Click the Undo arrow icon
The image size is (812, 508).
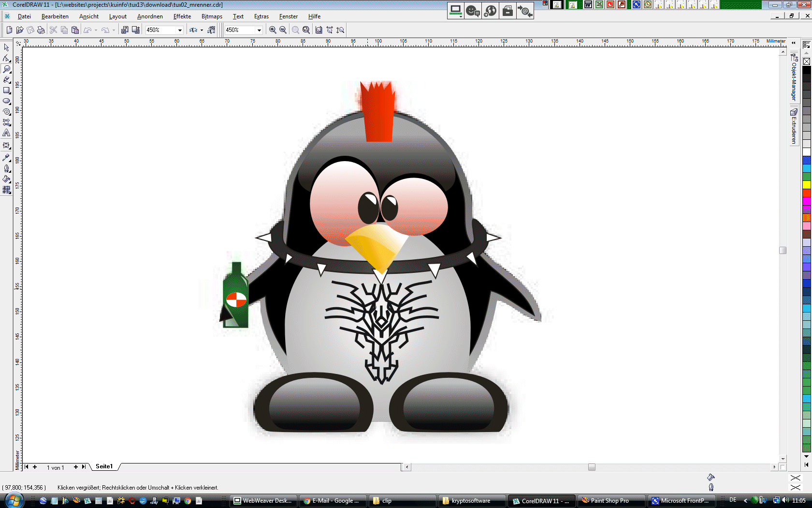click(87, 30)
